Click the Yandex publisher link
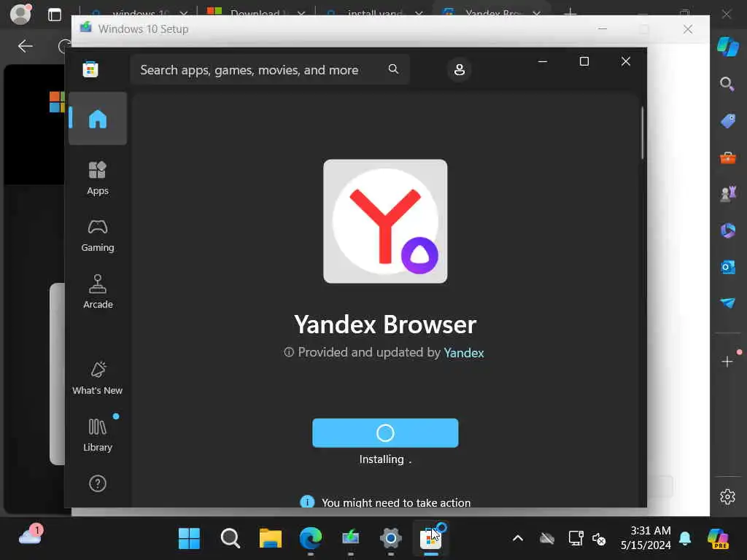The width and height of the screenshot is (747, 560). point(463,353)
